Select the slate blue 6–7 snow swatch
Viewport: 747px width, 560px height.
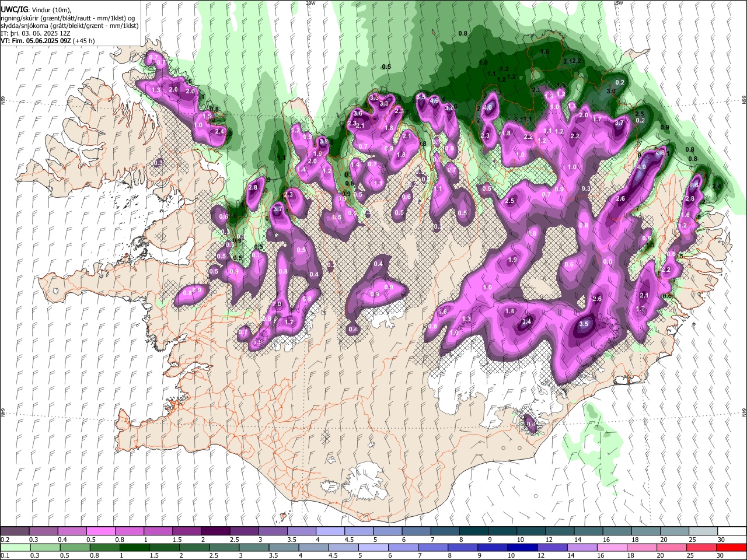(416, 531)
